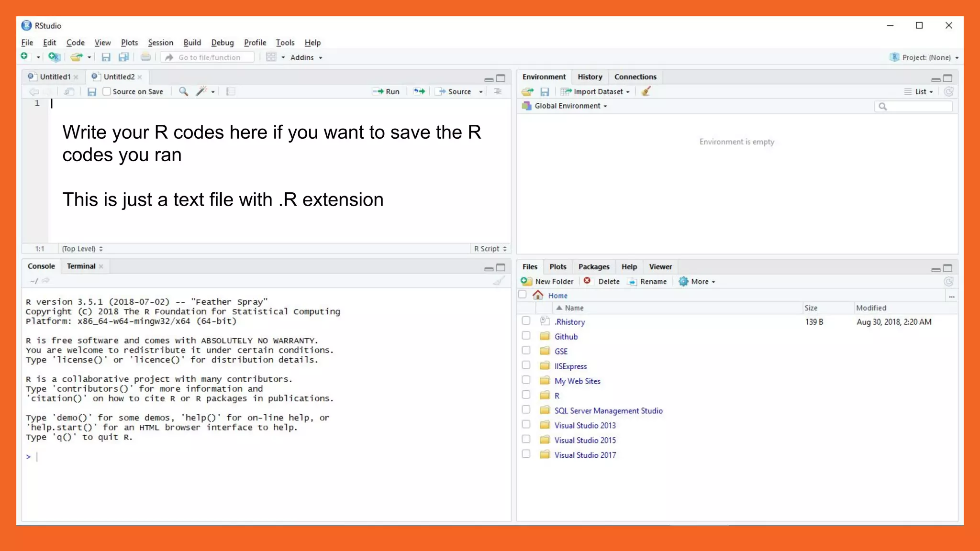Click the Save All documents icon
Screen dimensions: 980x551
(123, 57)
